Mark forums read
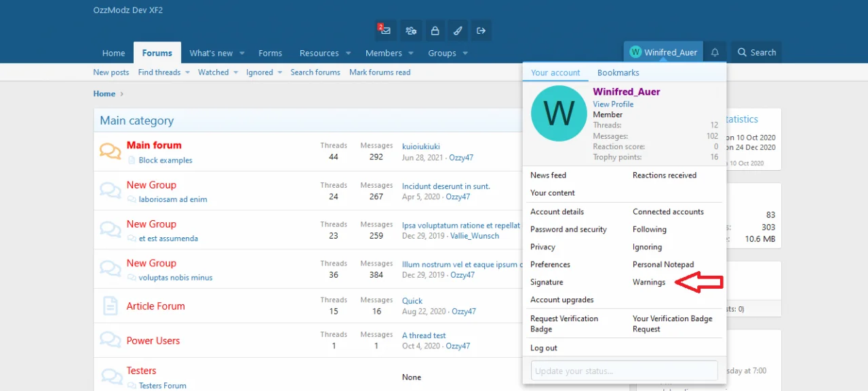The width and height of the screenshot is (868, 391). (x=379, y=72)
